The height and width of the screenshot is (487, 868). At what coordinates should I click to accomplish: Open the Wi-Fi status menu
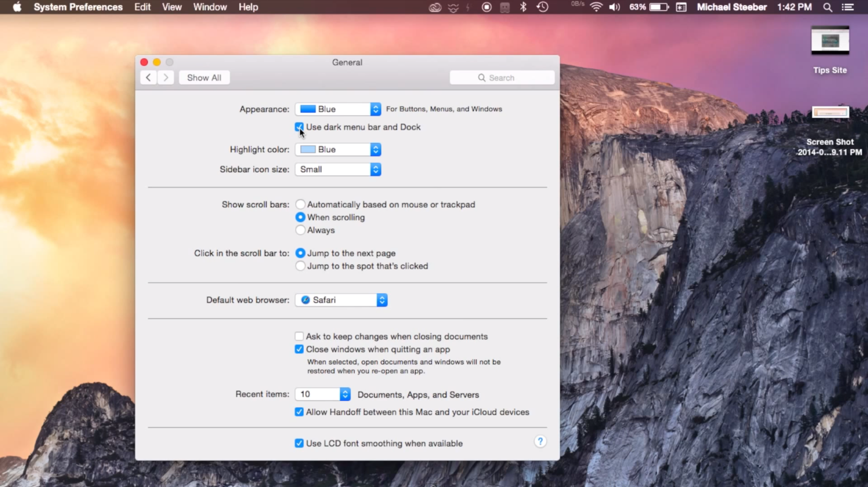click(x=596, y=7)
